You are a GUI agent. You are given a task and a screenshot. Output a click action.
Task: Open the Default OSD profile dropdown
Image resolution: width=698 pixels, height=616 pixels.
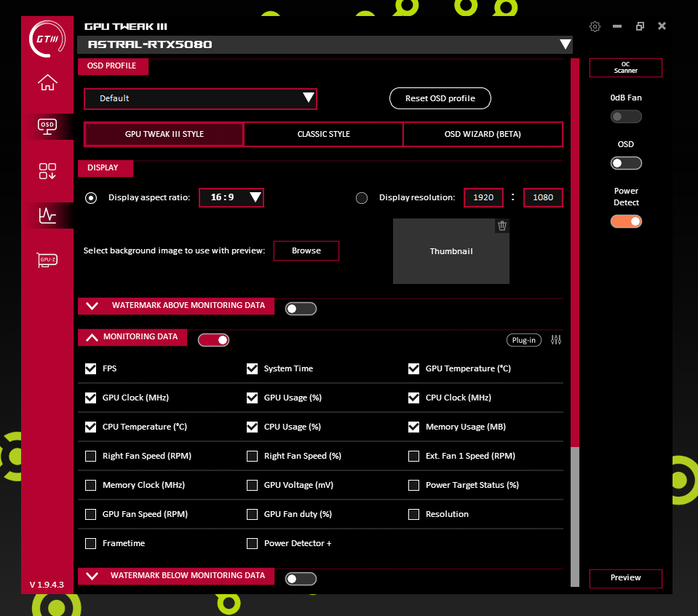(x=200, y=98)
